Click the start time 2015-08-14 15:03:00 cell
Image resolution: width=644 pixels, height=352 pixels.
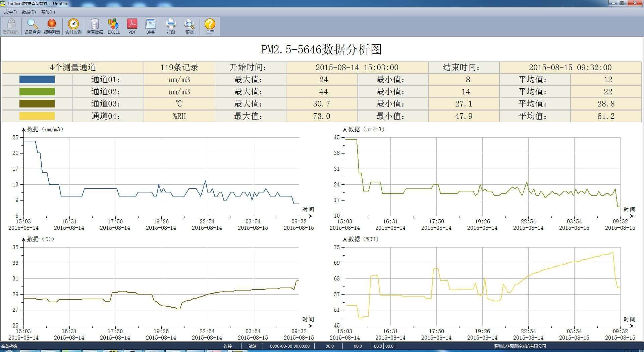[357, 68]
